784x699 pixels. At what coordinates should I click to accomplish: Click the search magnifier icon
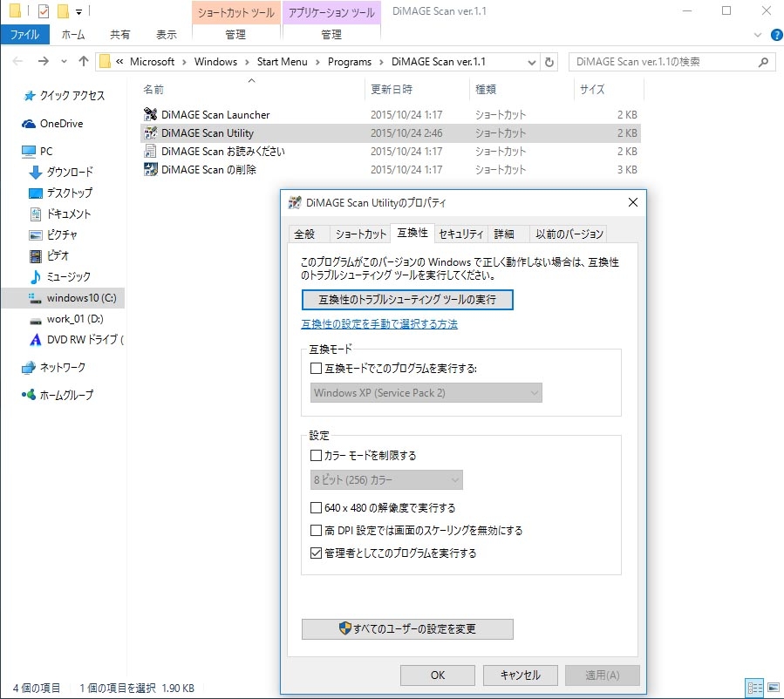[x=763, y=62]
